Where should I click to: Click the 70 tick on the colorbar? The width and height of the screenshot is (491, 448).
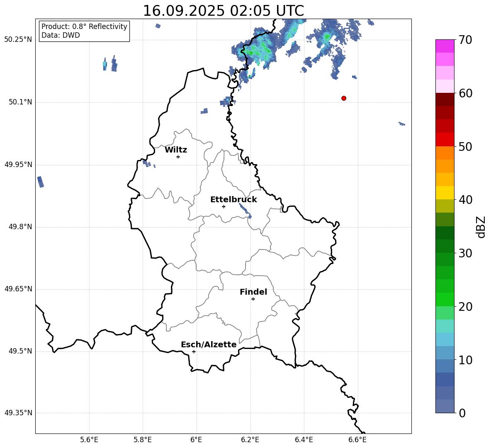[x=465, y=40]
